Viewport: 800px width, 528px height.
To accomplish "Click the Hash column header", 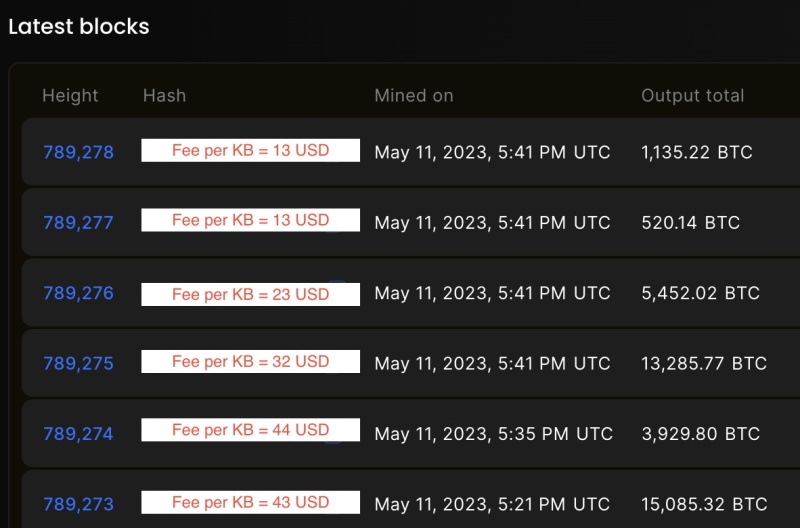I will tap(164, 95).
